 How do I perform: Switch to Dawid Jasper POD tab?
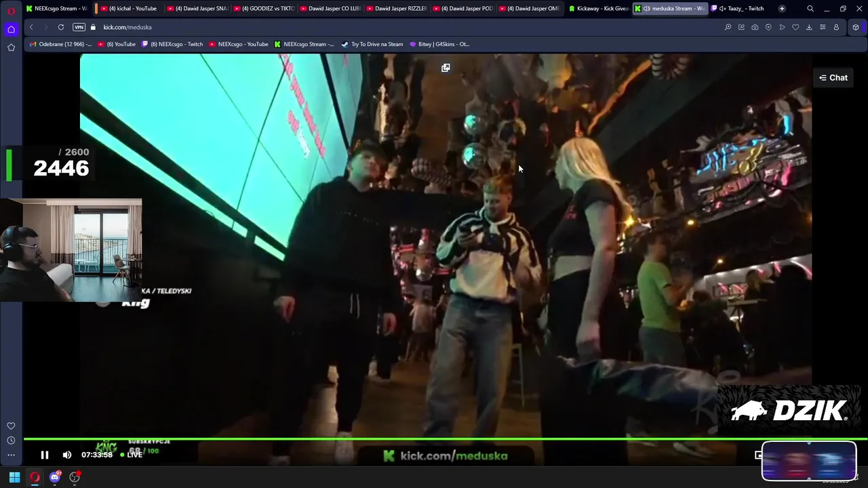pyautogui.click(x=462, y=9)
